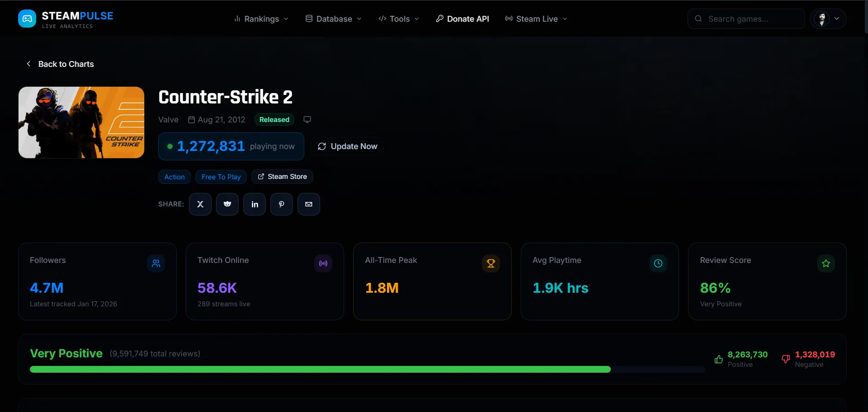Screen dimensions: 868x412
Task: Click the Avg Playtime clock icon
Action: click(658, 263)
